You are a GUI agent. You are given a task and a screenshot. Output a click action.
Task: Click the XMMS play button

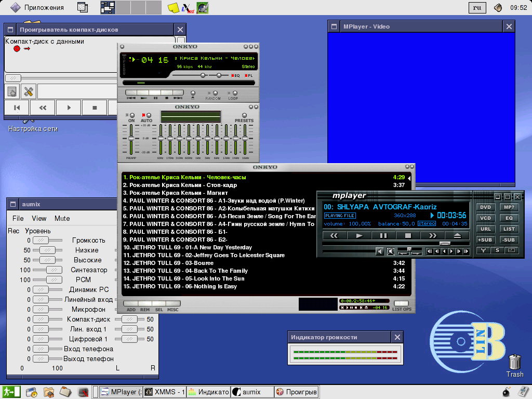click(143, 92)
